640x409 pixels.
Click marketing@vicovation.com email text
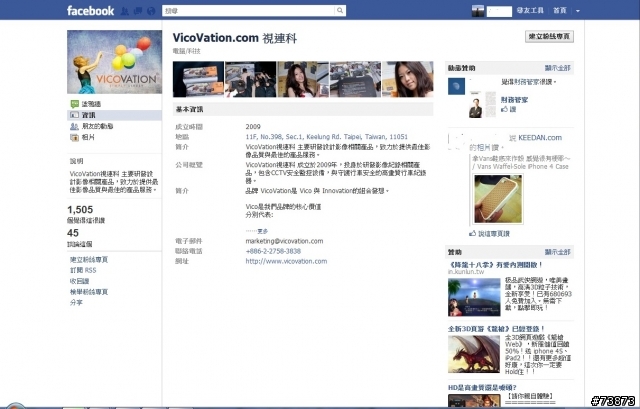tap(284, 241)
